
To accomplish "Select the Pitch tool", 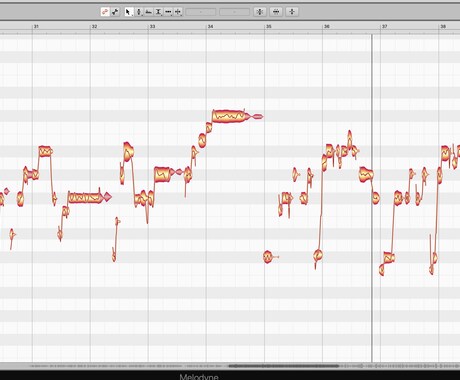I will [139, 12].
